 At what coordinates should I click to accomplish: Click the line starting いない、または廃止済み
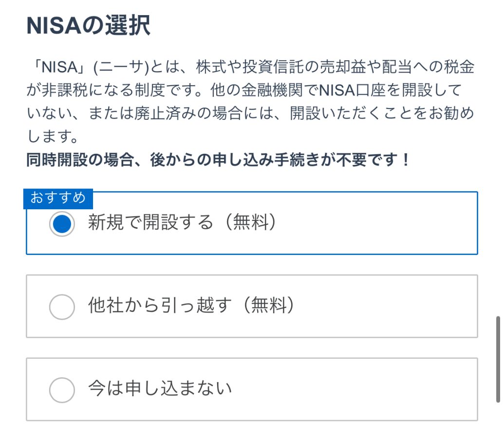[250, 113]
